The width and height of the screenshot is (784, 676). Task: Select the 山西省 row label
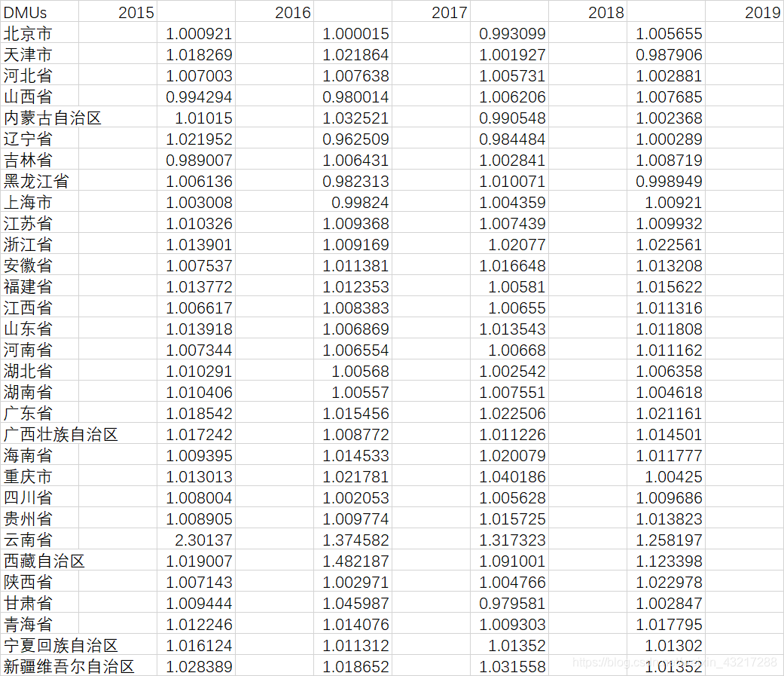pos(39,96)
